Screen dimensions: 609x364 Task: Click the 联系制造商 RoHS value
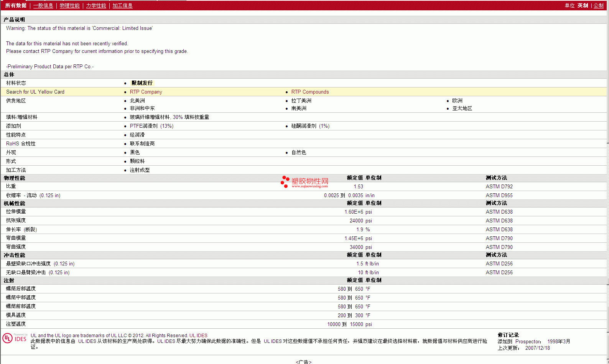point(142,143)
